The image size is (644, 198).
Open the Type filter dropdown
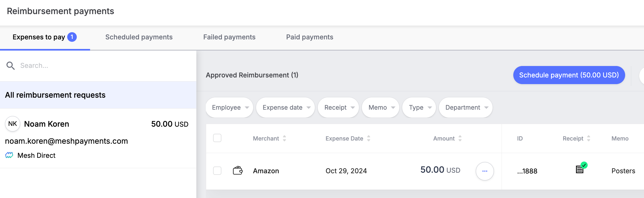(x=419, y=108)
